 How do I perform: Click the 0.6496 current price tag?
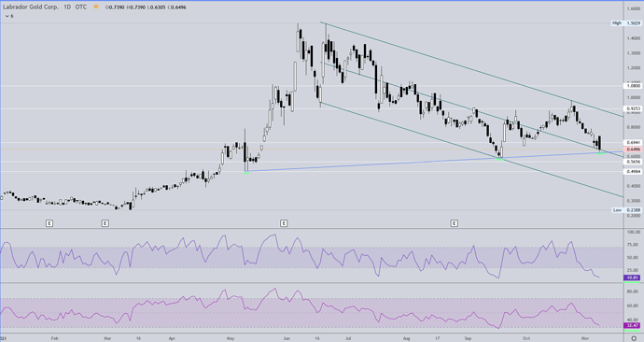(634, 150)
